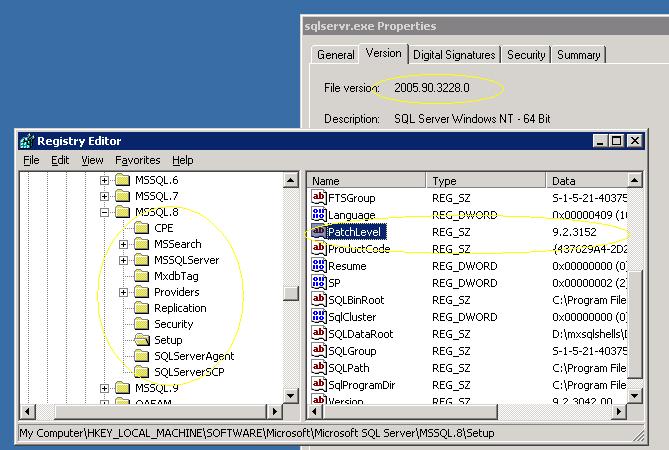Viewport: 669px width, 450px height.
Task: Click values pane vertical scrollbar up arrow
Action: 635,180
